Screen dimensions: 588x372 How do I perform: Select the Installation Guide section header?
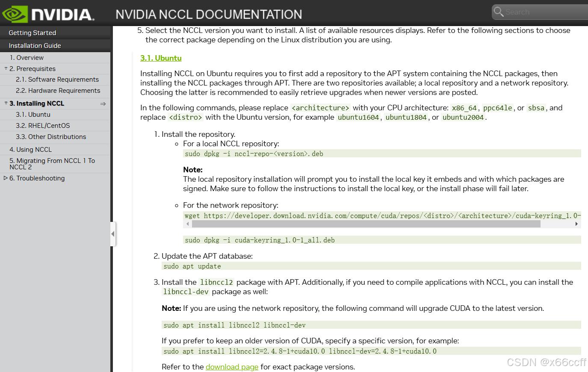pyautogui.click(x=35, y=45)
